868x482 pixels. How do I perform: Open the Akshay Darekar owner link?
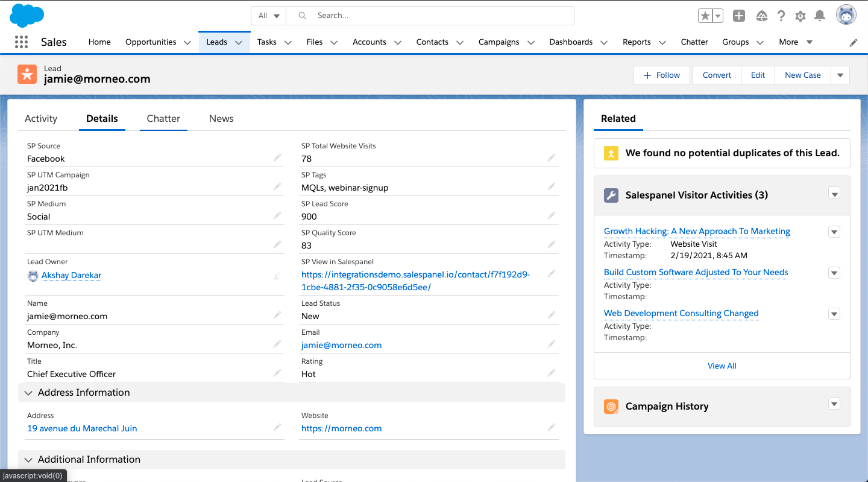click(x=71, y=276)
